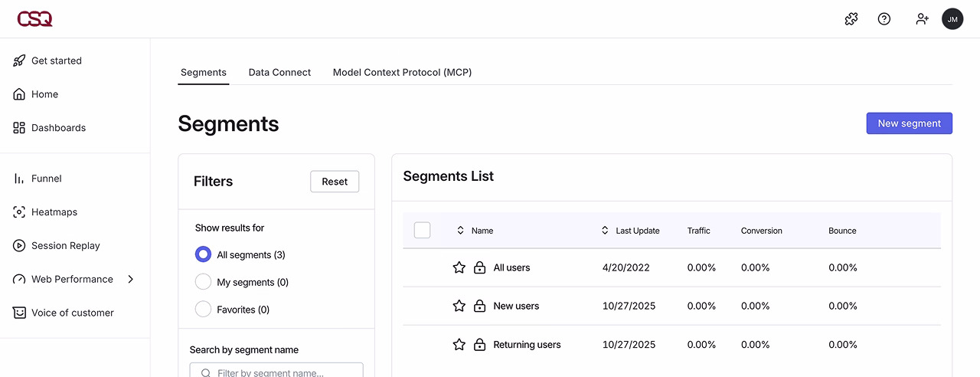Switch to the Data Connect tab
Screen dimensions: 980x377
click(x=279, y=73)
